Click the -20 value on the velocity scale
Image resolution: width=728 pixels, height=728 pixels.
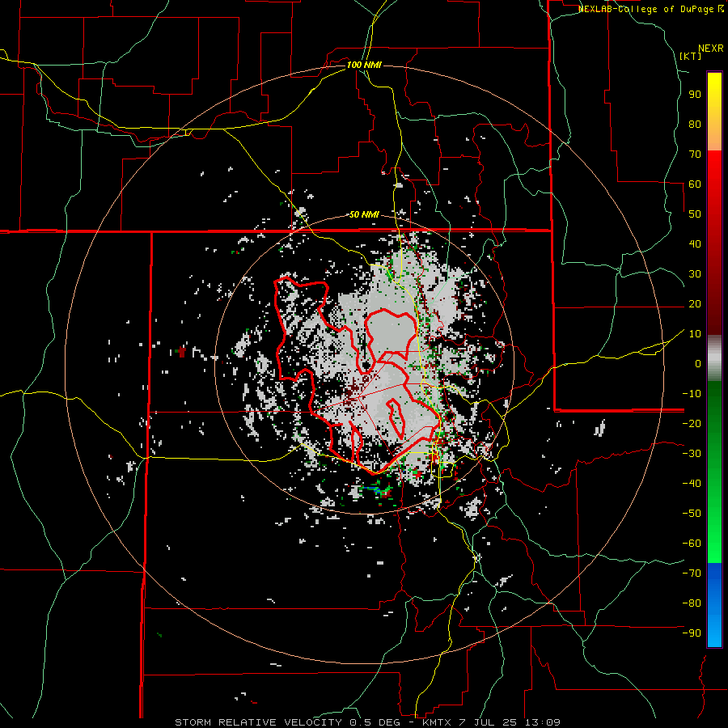pos(692,424)
